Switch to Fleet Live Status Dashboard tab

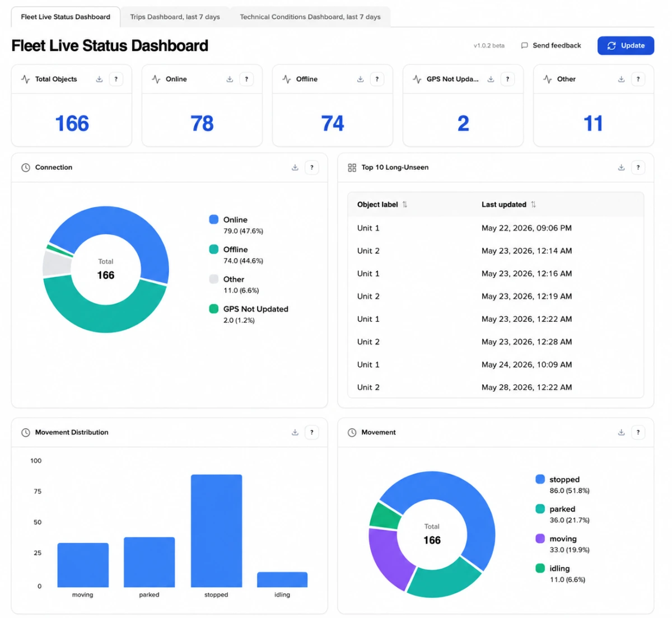[66, 17]
